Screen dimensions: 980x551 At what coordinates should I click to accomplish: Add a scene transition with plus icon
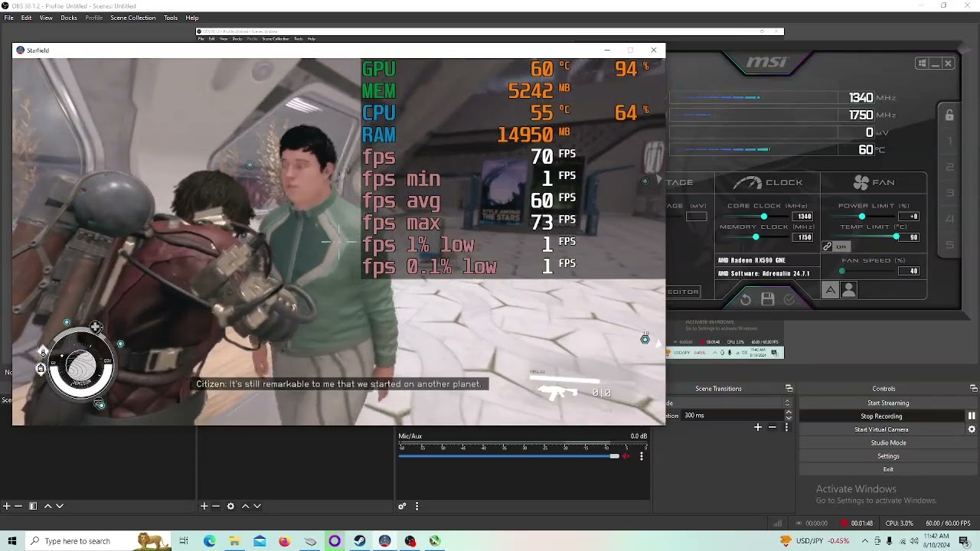pyautogui.click(x=758, y=427)
